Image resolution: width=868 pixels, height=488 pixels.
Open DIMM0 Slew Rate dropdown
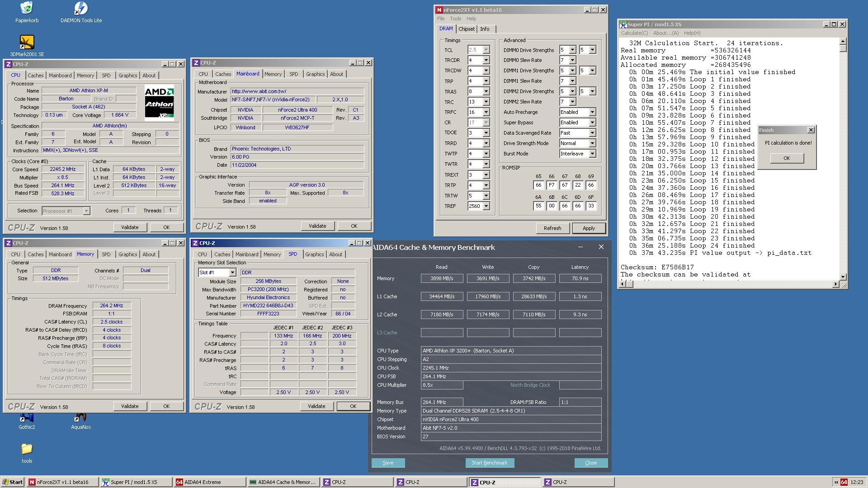click(572, 60)
